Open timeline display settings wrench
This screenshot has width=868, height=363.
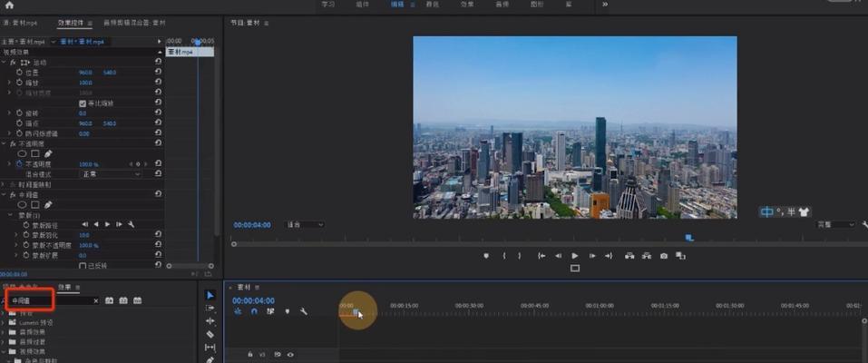[303, 311]
